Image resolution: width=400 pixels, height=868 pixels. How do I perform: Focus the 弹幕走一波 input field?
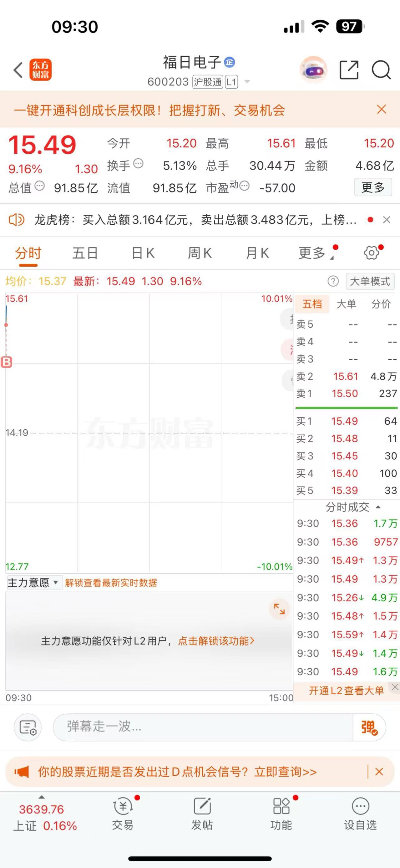coord(203,727)
